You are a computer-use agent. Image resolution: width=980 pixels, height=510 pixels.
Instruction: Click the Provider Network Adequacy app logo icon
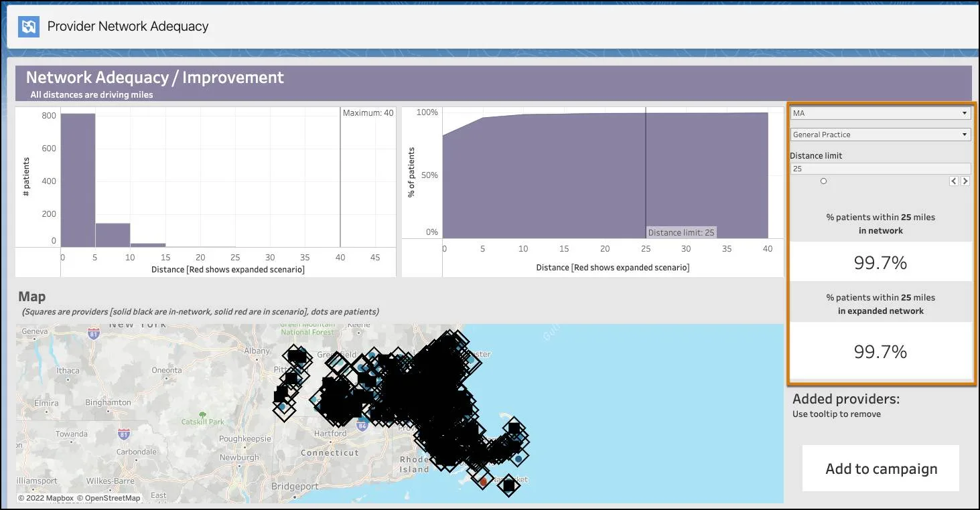(29, 27)
